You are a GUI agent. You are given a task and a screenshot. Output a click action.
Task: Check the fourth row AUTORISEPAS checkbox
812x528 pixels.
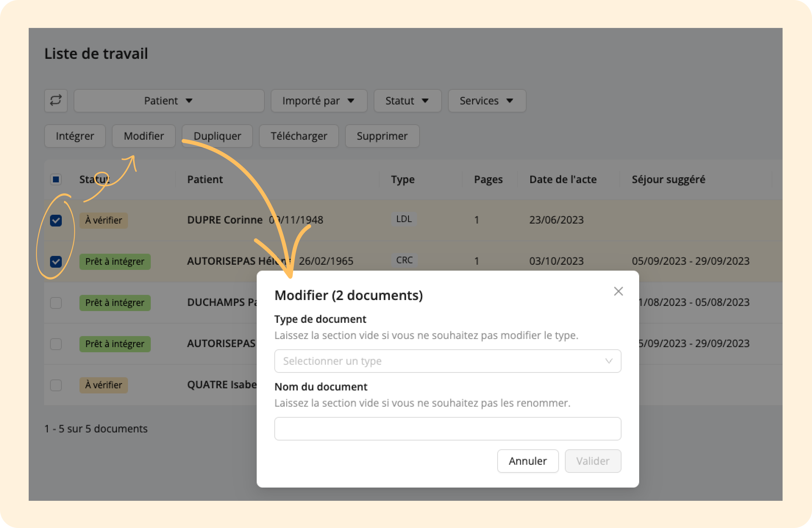[x=56, y=344]
